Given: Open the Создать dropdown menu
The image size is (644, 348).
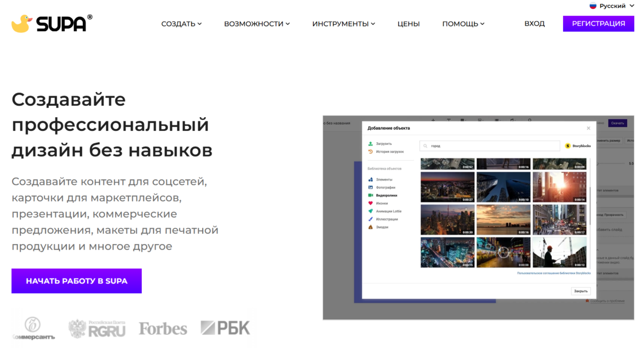Looking at the screenshot, I should coord(181,24).
